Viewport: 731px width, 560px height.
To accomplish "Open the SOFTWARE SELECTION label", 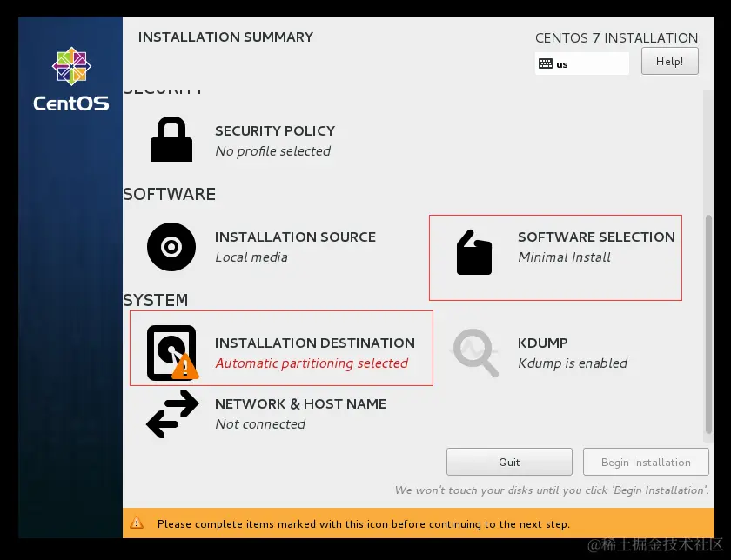I will pyautogui.click(x=596, y=237).
